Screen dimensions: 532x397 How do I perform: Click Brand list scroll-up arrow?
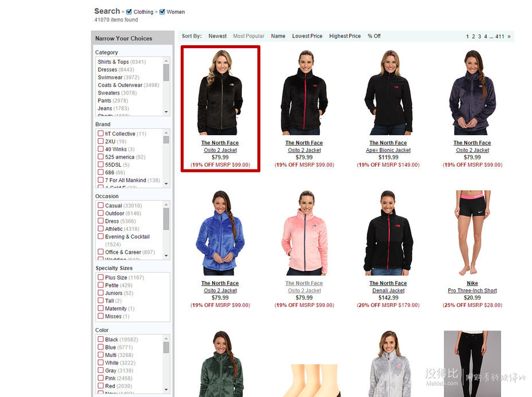tap(166, 132)
